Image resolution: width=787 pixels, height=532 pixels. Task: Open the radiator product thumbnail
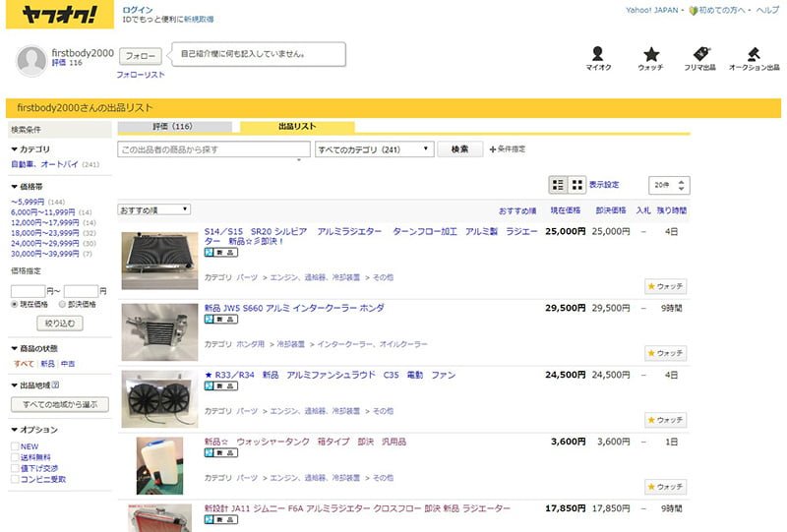159,261
